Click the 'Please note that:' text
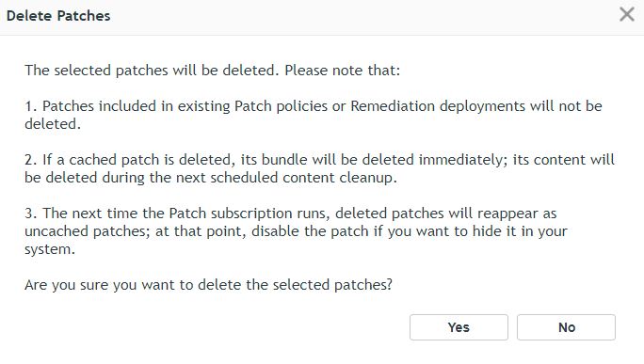 click(x=342, y=71)
